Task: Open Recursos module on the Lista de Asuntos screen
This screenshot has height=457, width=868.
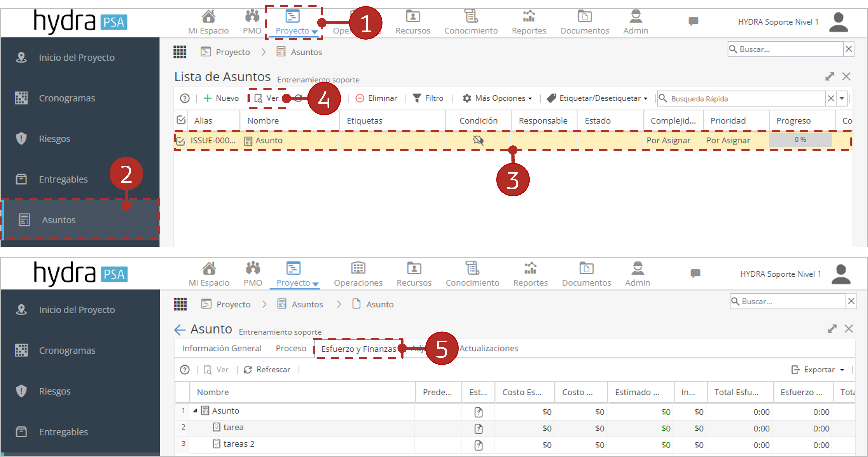Action: [x=413, y=22]
